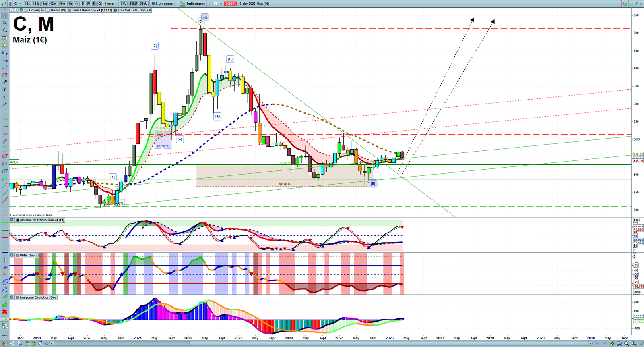Select the W weekly timeframe button

pos(89,4)
